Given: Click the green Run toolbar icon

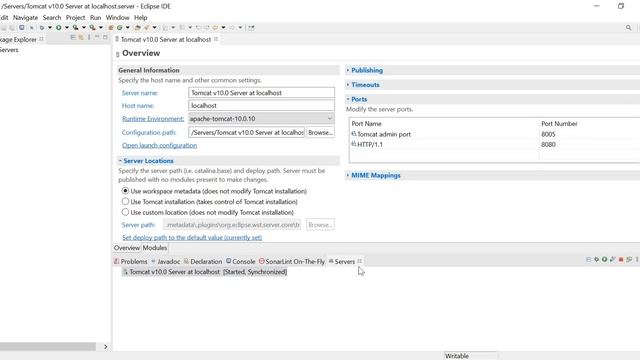Looking at the screenshot, I should 59,28.
